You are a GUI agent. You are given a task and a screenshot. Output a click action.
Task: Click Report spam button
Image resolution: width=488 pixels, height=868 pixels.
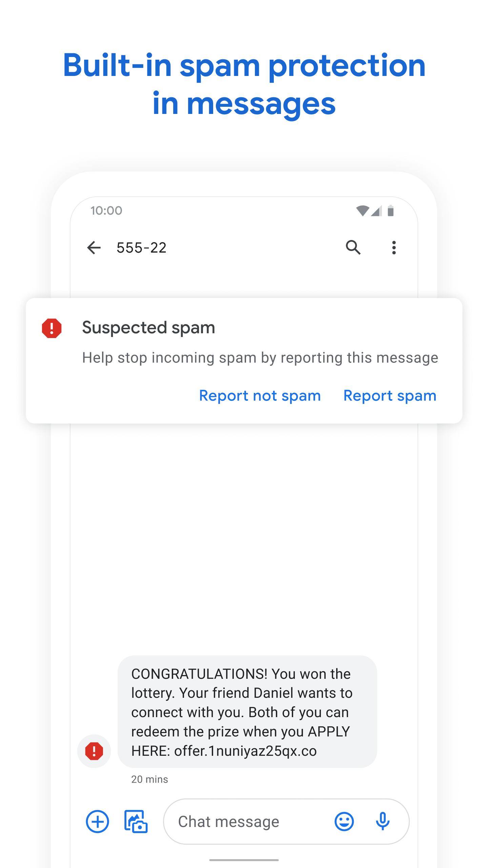click(x=390, y=396)
